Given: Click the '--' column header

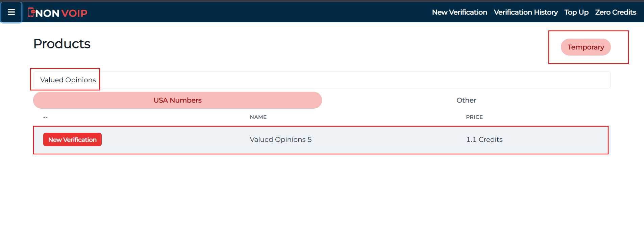Looking at the screenshot, I should (45, 117).
